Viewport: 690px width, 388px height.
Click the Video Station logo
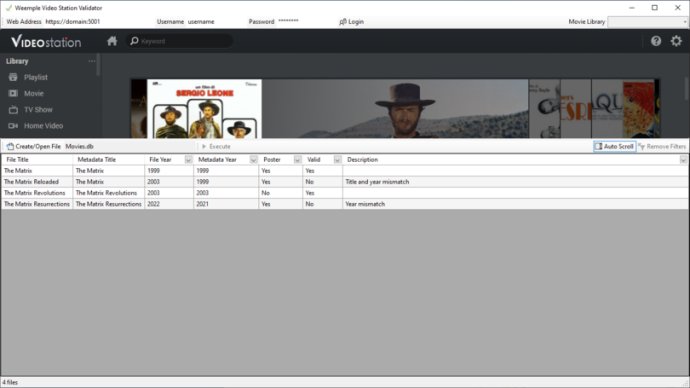46,41
